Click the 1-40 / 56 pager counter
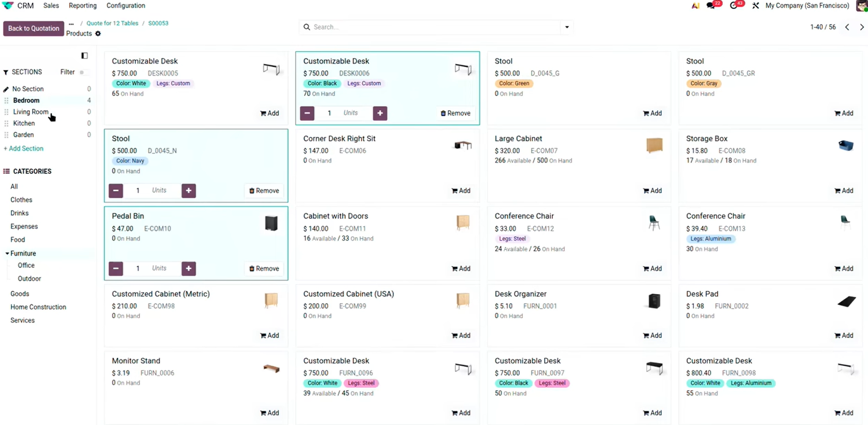Viewport: 868px width, 425px height. 822,27
